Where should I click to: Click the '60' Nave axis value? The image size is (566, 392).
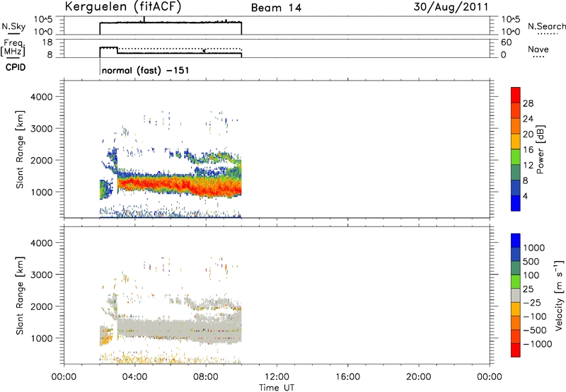[x=507, y=42]
